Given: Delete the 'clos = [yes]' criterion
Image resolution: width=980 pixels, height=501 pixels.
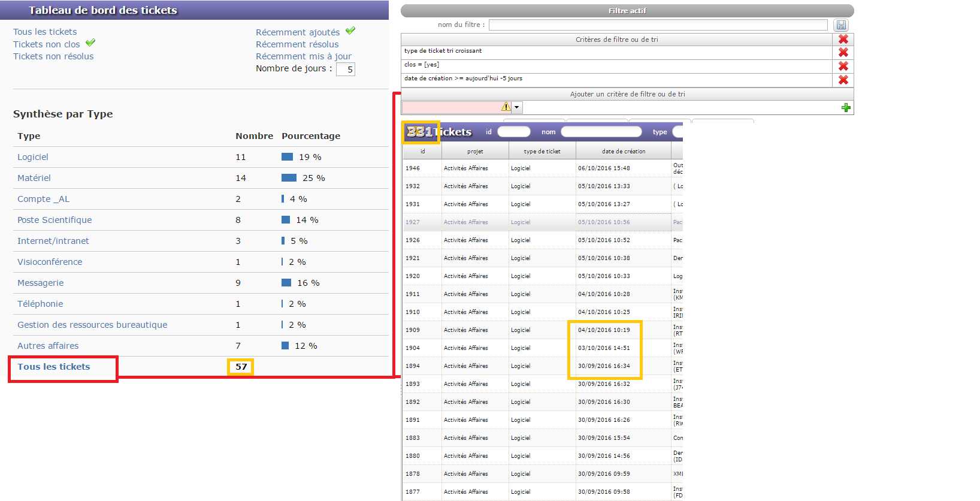Looking at the screenshot, I should 843,66.
